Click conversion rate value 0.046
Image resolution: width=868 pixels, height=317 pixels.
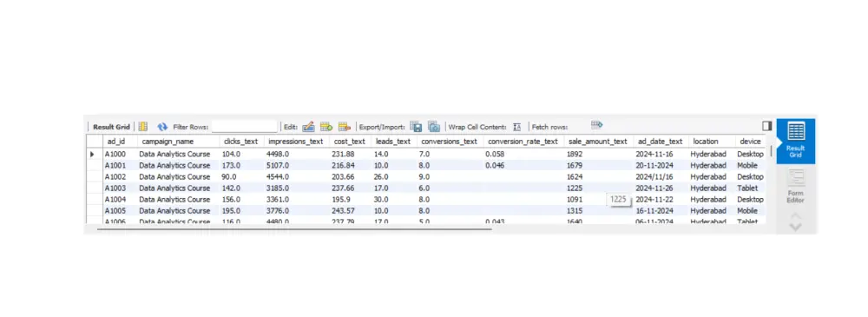[495, 165]
